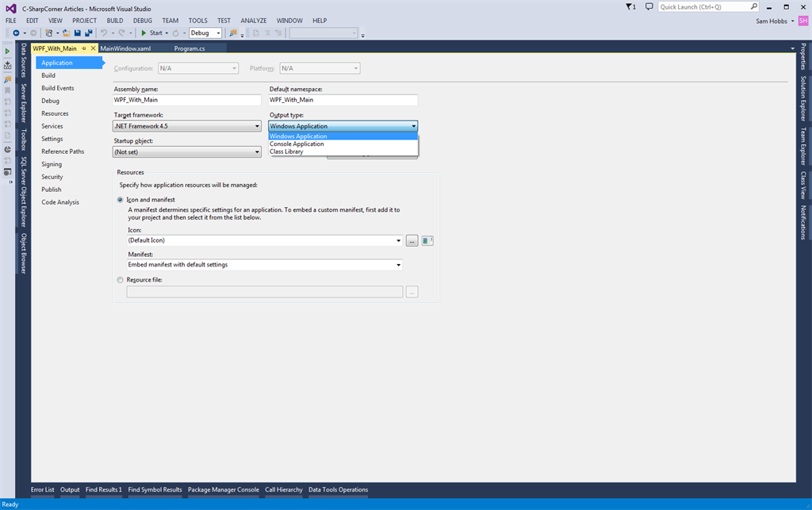Open the BUILD menu
This screenshot has width=812, height=510.
pos(115,20)
